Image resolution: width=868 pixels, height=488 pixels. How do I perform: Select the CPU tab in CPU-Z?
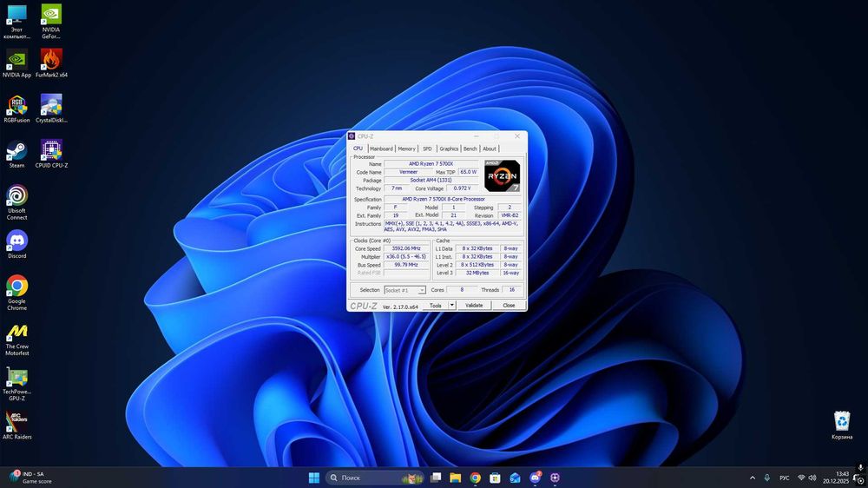click(x=358, y=148)
